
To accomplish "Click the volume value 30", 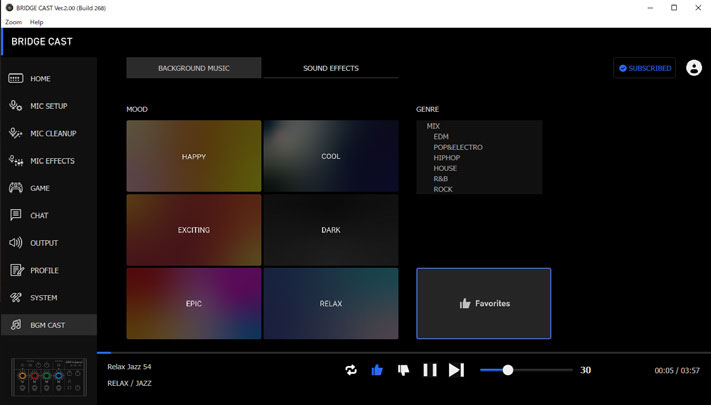I will point(585,370).
